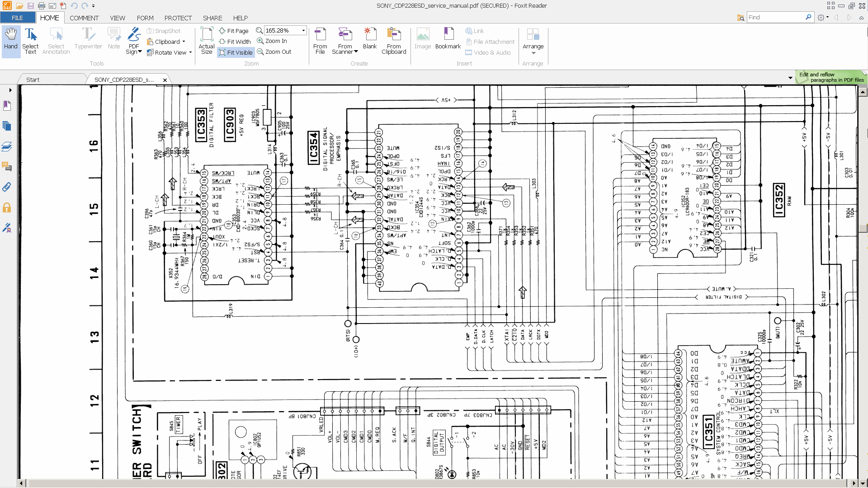Image resolution: width=868 pixels, height=488 pixels.
Task: Create PDF From Scanner
Action: click(x=345, y=41)
